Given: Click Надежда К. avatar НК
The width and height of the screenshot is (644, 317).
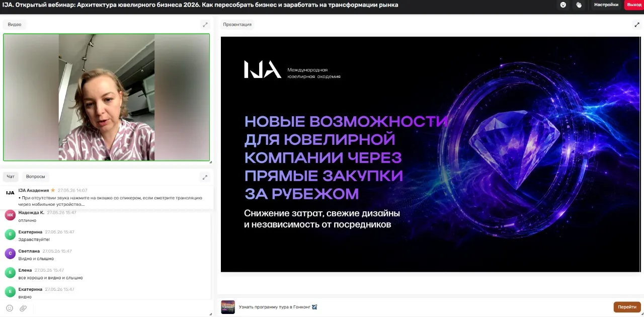Looking at the screenshot, I should (x=10, y=215).
